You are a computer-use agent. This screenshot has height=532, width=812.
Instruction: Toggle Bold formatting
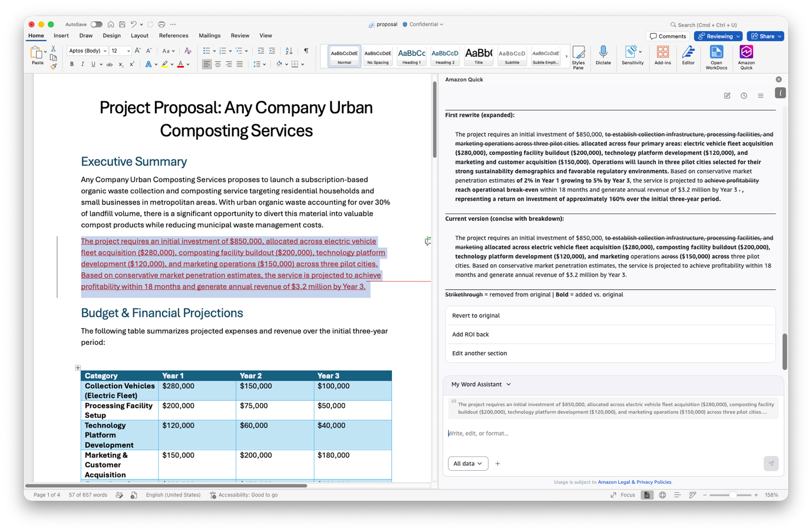(72, 64)
